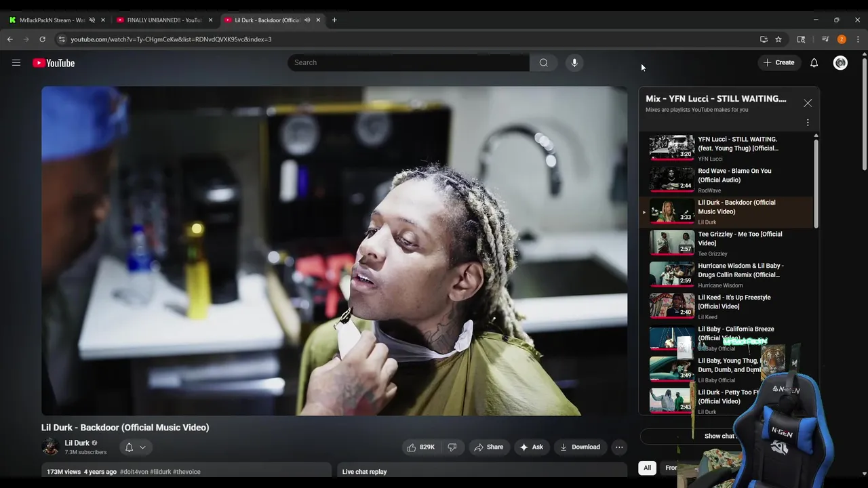This screenshot has width=868, height=488.
Task: Toggle the mute icon on the MrBackPackN tab
Action: point(92,20)
